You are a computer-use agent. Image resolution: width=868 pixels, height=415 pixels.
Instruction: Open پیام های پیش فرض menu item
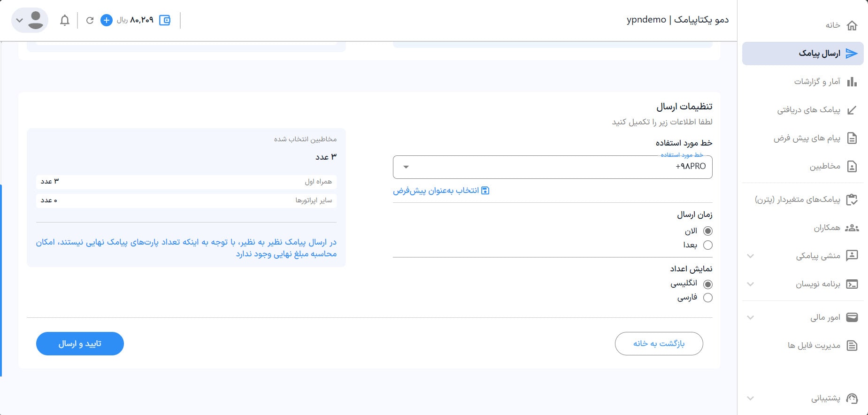[807, 138]
